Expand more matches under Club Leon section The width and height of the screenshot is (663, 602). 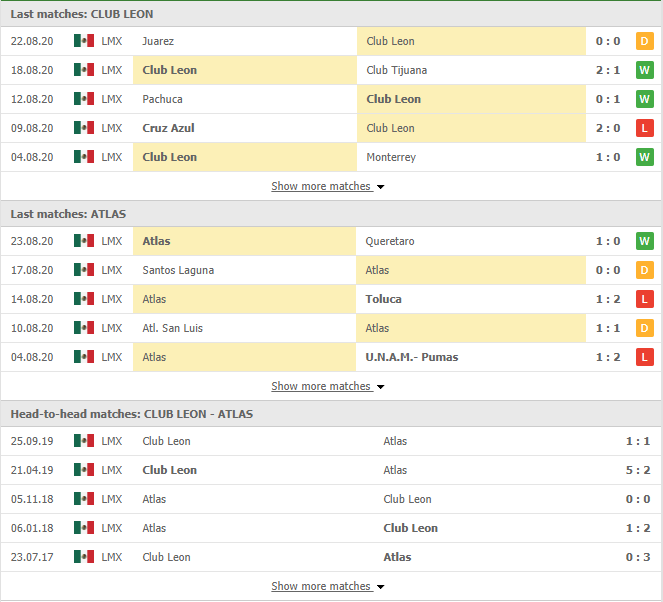point(327,186)
